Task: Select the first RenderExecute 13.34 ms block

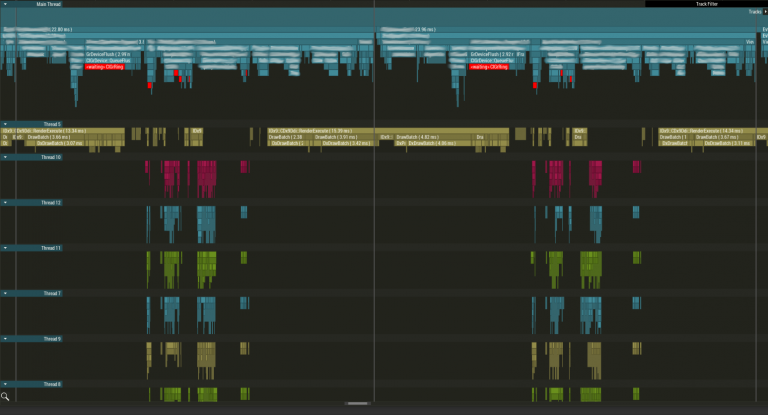Action: tap(72, 131)
